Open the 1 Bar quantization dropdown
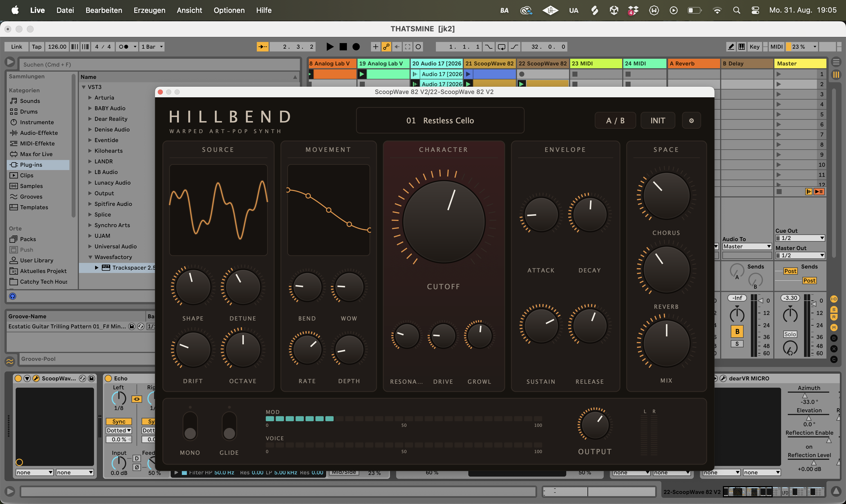The image size is (846, 504). pos(152,47)
